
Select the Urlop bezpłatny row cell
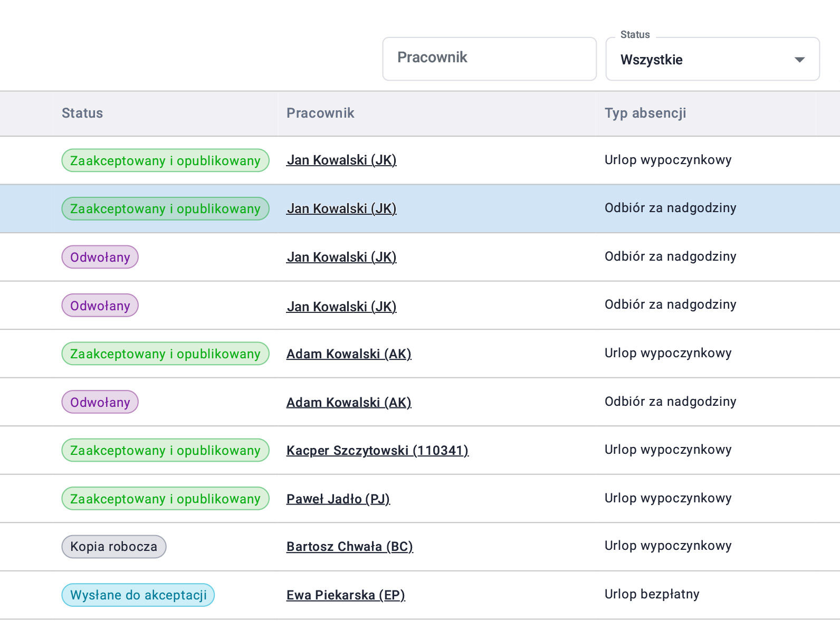tap(652, 594)
